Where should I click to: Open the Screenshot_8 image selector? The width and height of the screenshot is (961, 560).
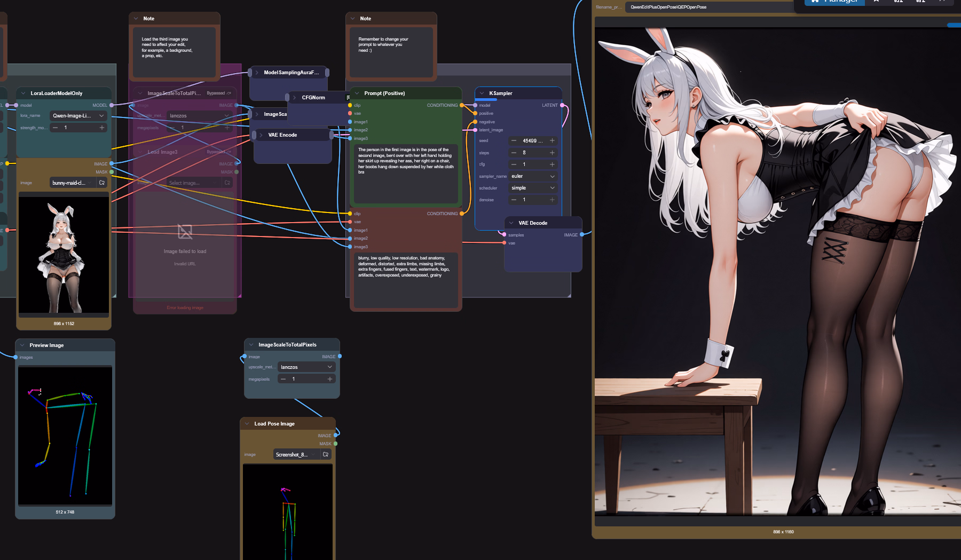(x=295, y=454)
